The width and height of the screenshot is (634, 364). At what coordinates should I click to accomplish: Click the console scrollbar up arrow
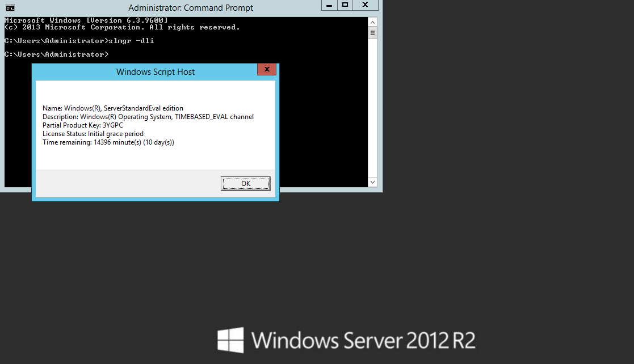pos(372,22)
